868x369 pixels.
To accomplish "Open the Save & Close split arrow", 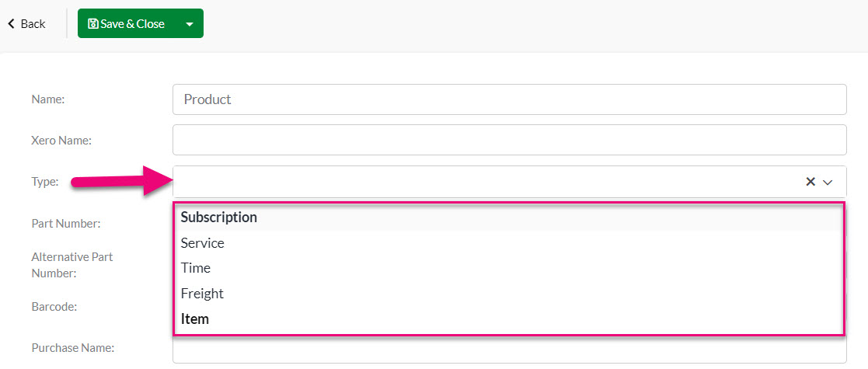I will click(190, 24).
